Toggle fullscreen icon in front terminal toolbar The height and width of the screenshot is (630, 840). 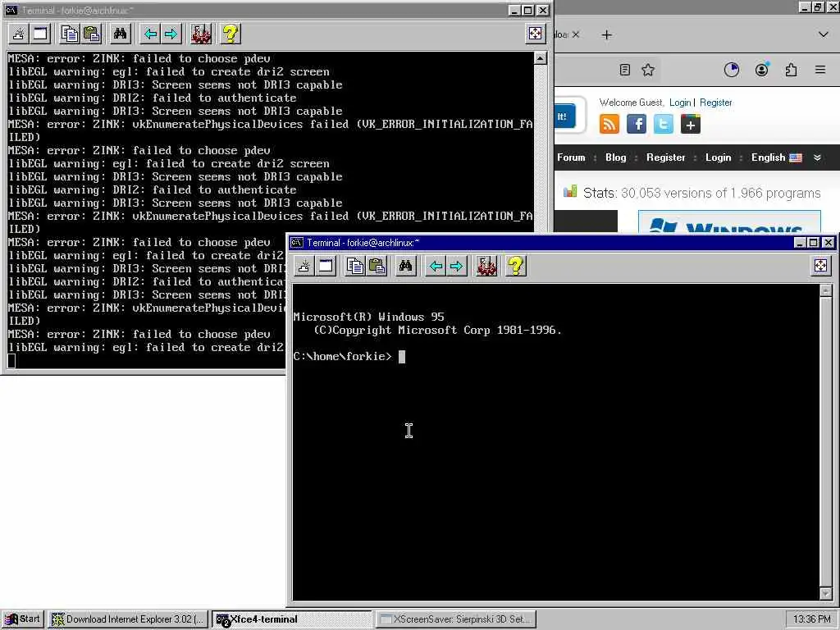[x=820, y=266]
